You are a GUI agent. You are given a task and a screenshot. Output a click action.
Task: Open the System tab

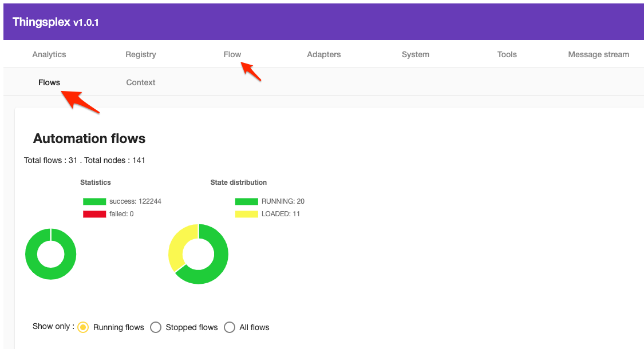[415, 54]
